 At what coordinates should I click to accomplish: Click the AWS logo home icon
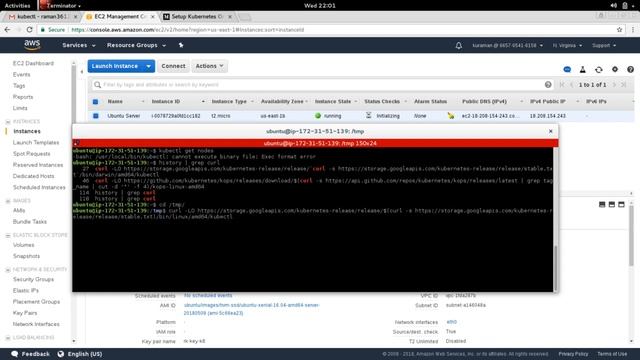tap(32, 44)
